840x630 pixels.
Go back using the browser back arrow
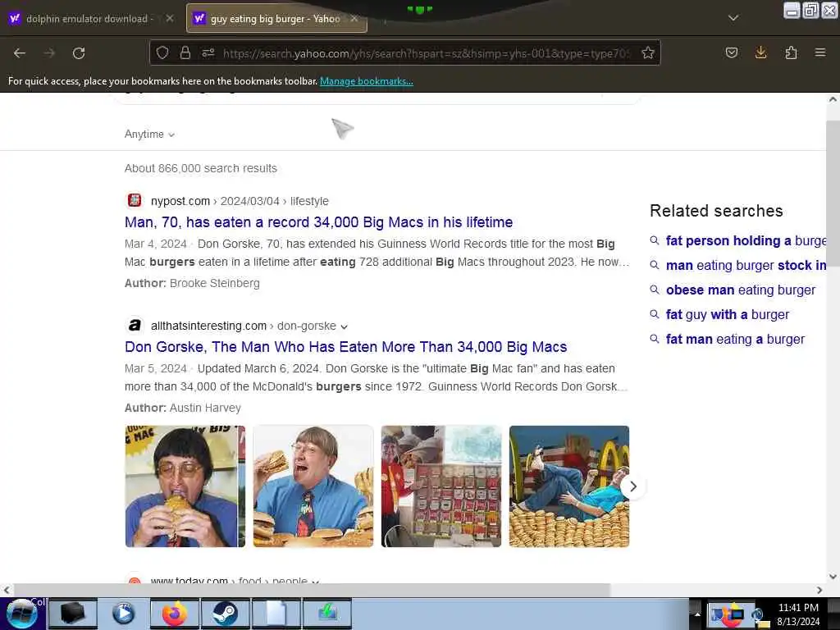(20, 53)
